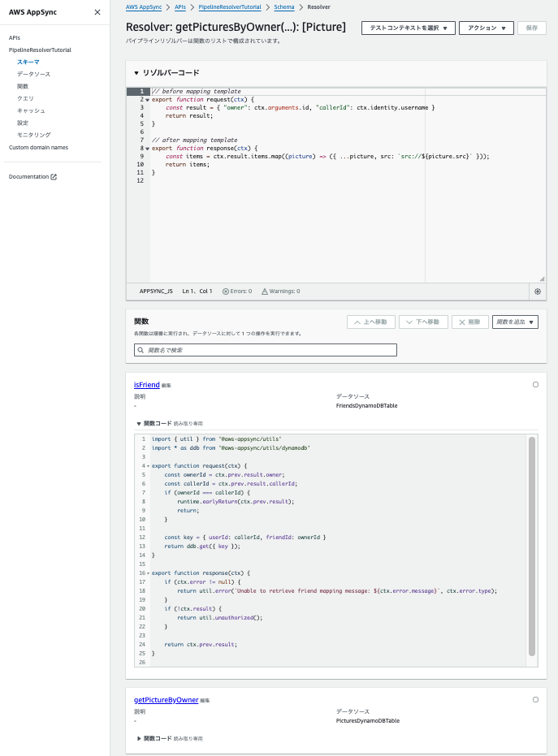Collapse the リゾルバーコード section

[136, 71]
